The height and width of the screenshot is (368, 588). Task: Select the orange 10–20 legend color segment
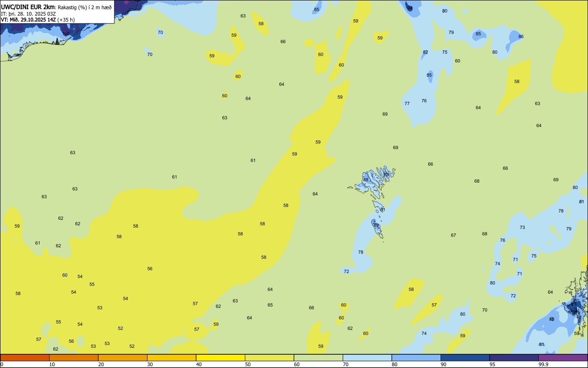(x=74, y=357)
